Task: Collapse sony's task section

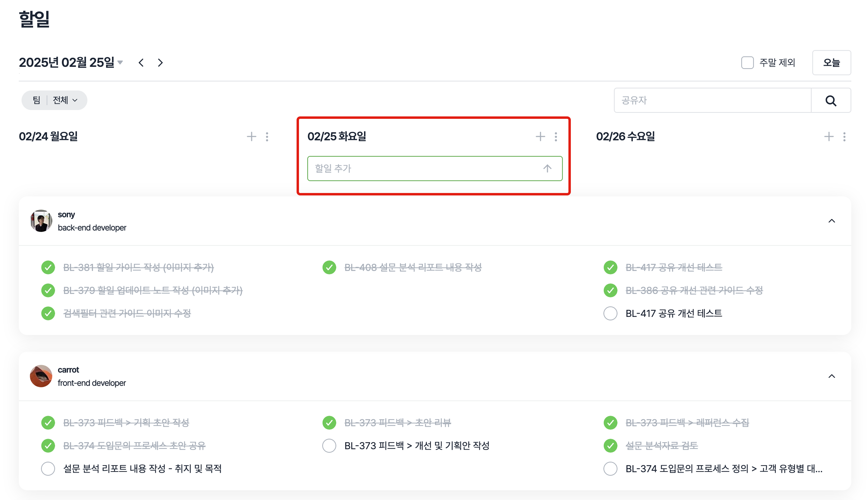Action: click(x=831, y=221)
